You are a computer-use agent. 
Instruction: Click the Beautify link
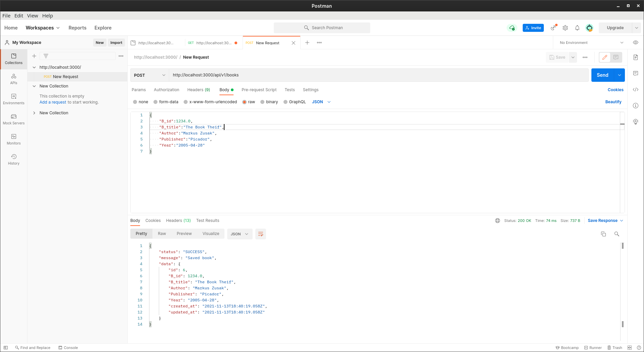[x=613, y=102]
